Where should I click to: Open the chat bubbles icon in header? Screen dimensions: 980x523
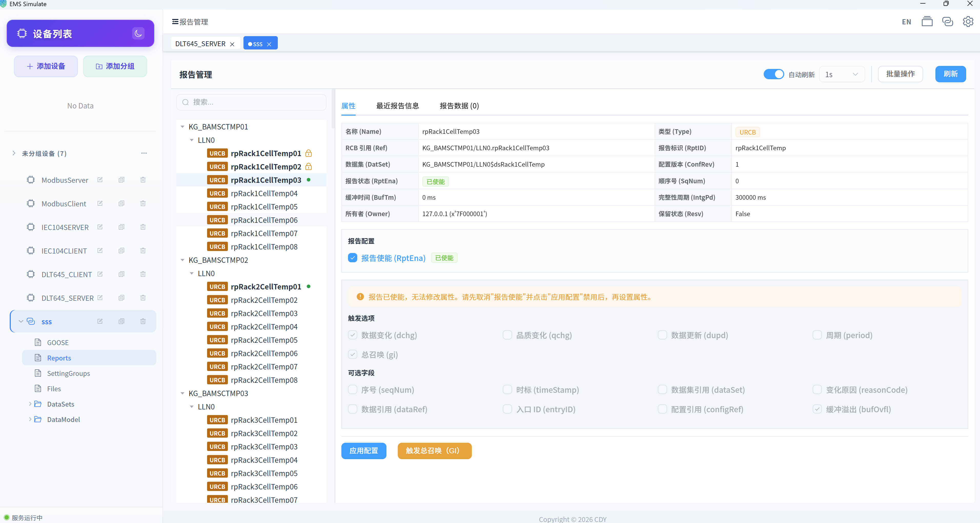pos(947,22)
